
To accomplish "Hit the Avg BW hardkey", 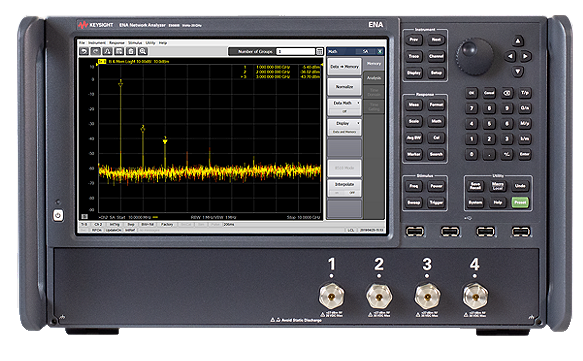I will pyautogui.click(x=414, y=138).
